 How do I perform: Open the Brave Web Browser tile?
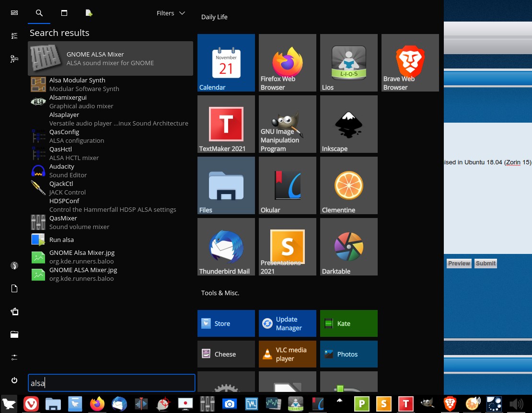(x=410, y=63)
